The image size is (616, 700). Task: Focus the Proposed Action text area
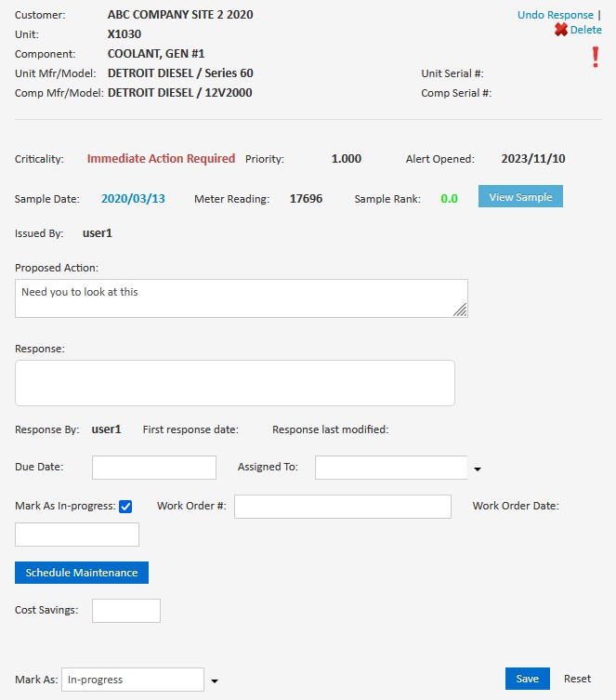pos(241,298)
